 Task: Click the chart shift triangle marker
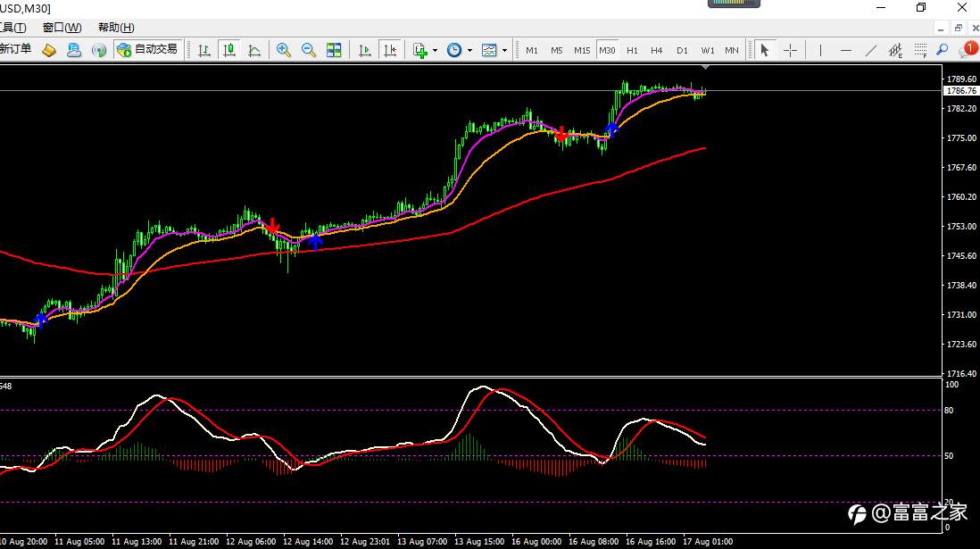coord(706,66)
